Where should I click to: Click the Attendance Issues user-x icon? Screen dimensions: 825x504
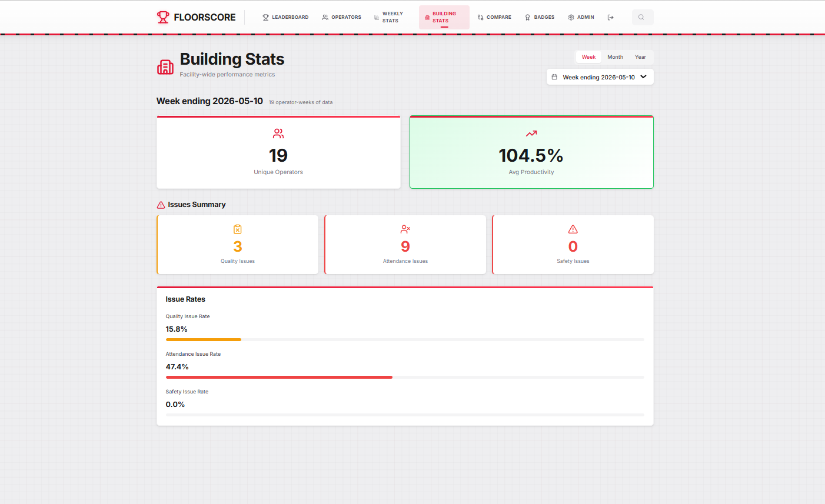(405, 229)
